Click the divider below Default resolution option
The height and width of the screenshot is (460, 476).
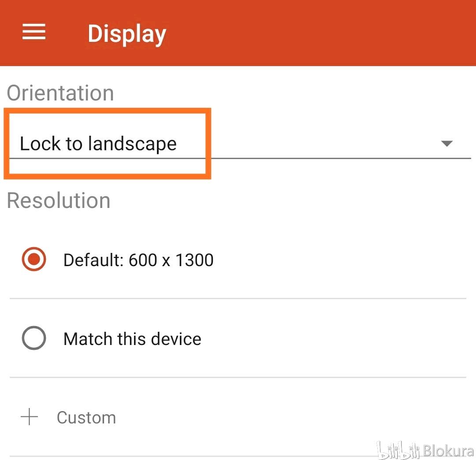[x=238, y=298]
